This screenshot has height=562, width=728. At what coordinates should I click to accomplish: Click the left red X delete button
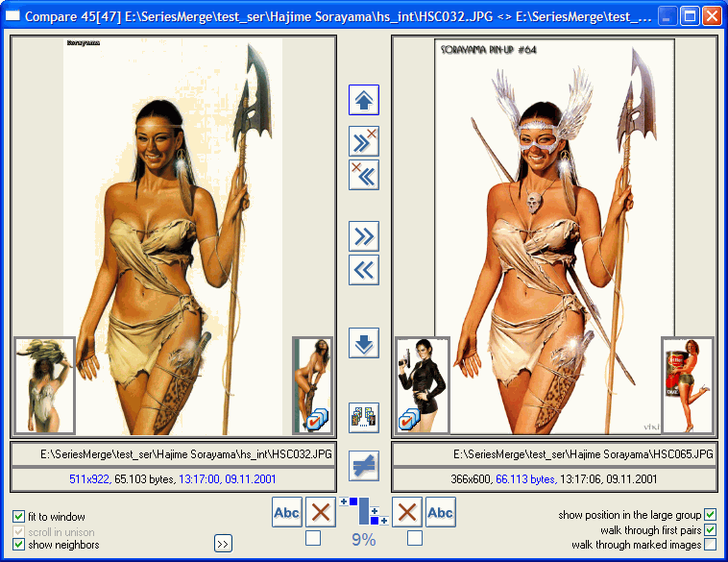(321, 512)
